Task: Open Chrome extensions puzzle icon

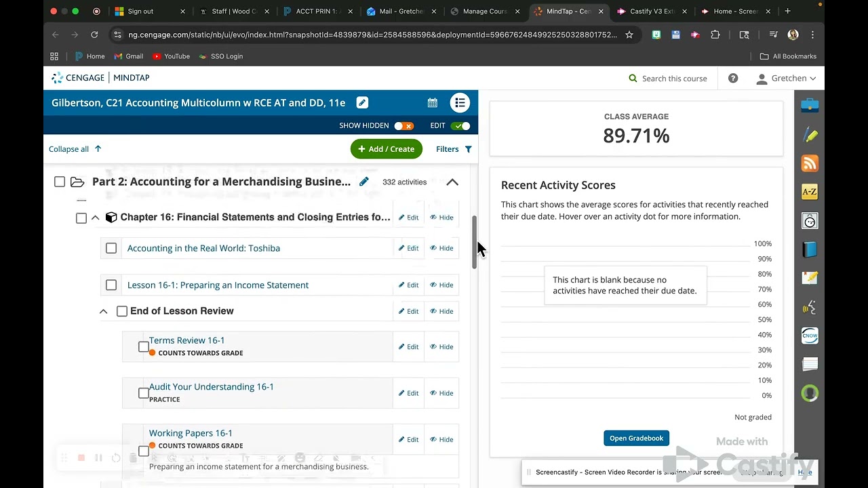Action: [715, 35]
